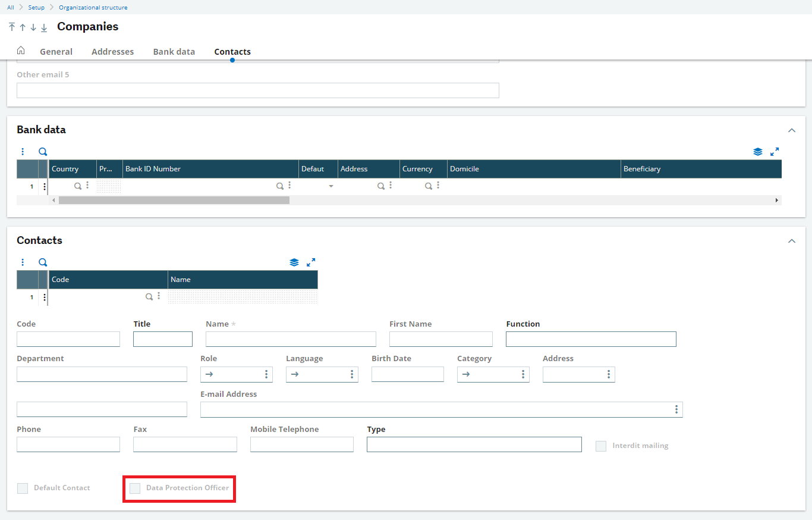The width and height of the screenshot is (812, 520).
Task: Look up bank Address value
Action: point(380,186)
